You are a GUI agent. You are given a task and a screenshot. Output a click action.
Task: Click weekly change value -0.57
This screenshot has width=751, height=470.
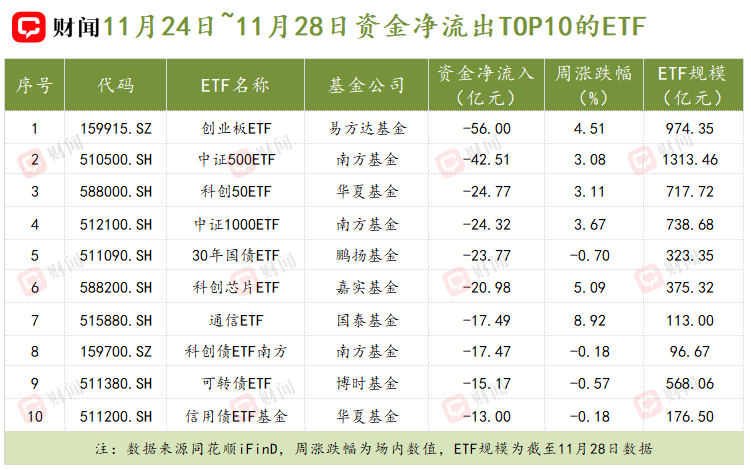tap(590, 383)
